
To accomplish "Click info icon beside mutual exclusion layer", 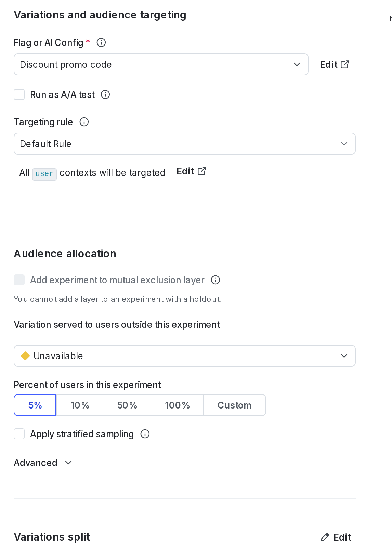I will click(215, 280).
